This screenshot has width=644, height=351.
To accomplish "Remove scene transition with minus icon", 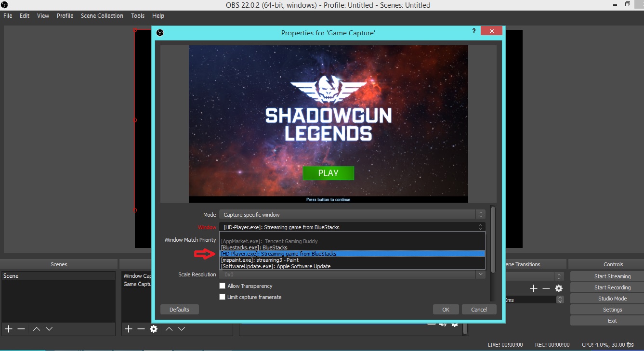I will pyautogui.click(x=546, y=288).
